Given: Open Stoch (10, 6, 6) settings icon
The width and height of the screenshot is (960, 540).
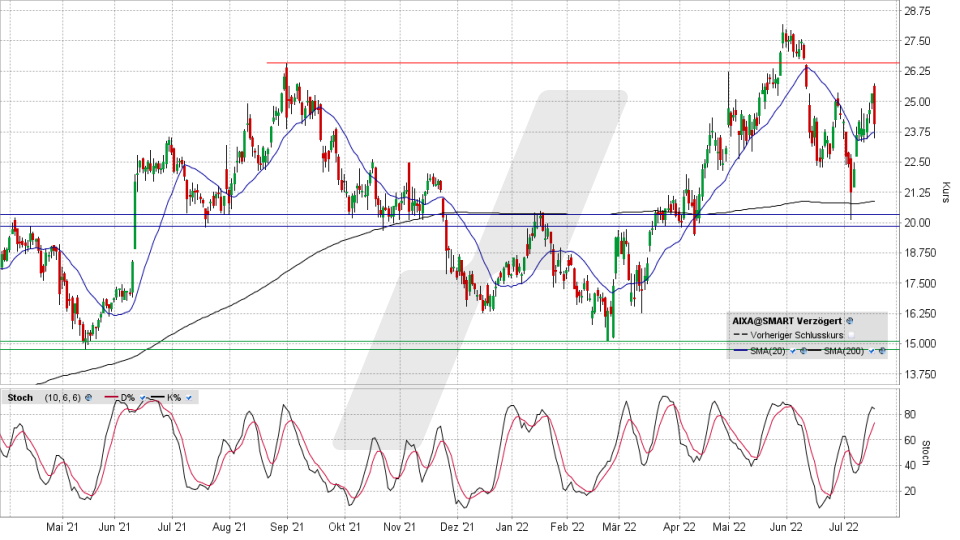Looking at the screenshot, I should tap(88, 398).
